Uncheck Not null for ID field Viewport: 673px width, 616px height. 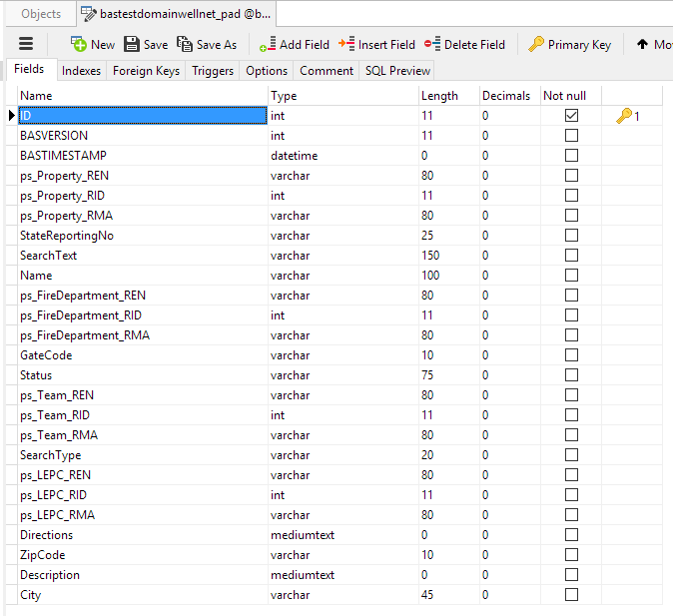tap(571, 116)
